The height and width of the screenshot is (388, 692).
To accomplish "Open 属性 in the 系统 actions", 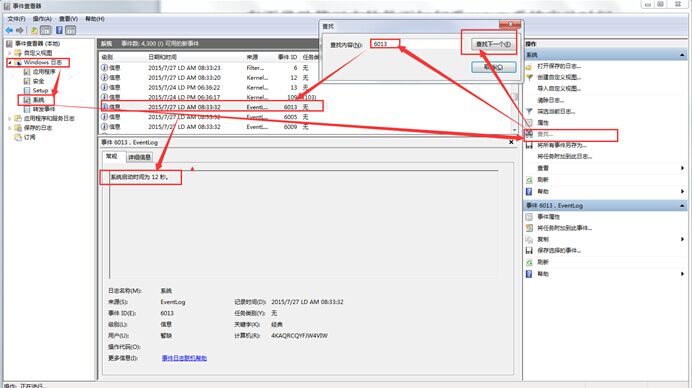I will [x=543, y=123].
